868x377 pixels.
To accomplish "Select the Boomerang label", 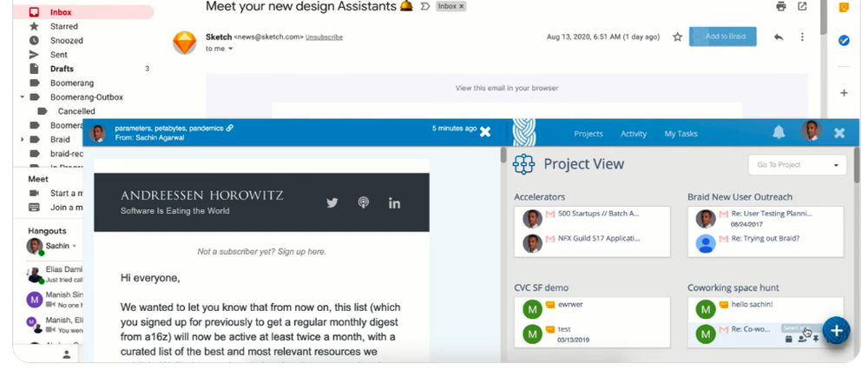I will [72, 83].
